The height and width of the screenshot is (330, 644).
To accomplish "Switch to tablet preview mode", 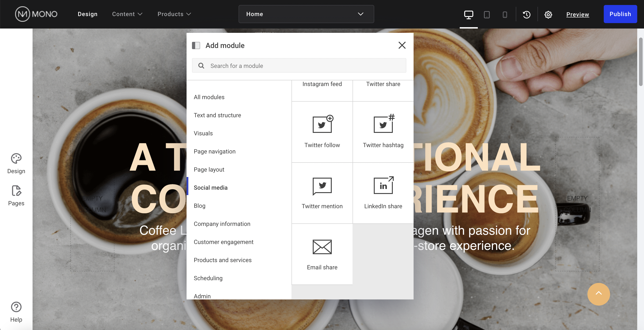I will coord(486,14).
